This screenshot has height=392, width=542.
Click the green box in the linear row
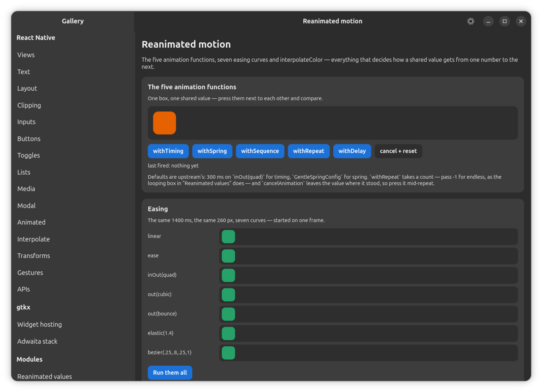[x=228, y=237]
